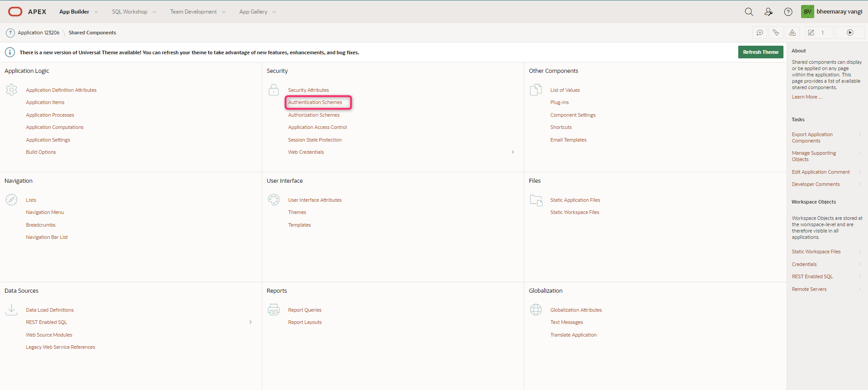Click the chevron beside REST Enabled SQL in Data Sources
This screenshot has width=868, height=390.
(x=250, y=322)
